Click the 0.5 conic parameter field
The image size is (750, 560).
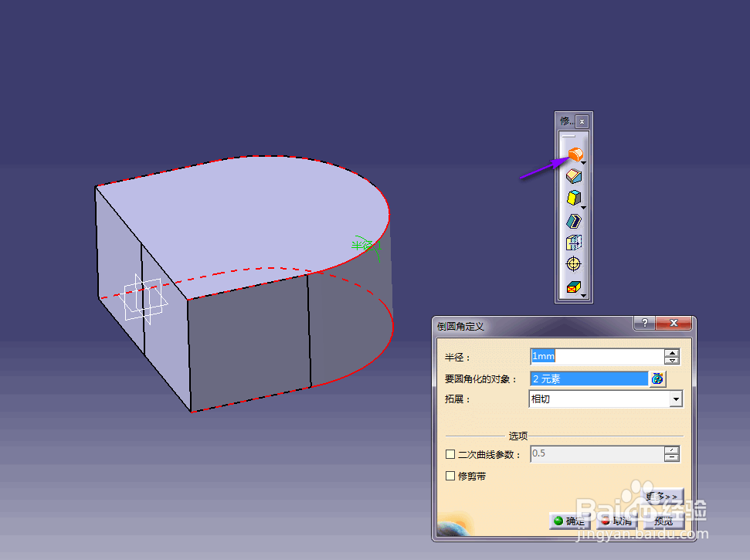click(597, 454)
